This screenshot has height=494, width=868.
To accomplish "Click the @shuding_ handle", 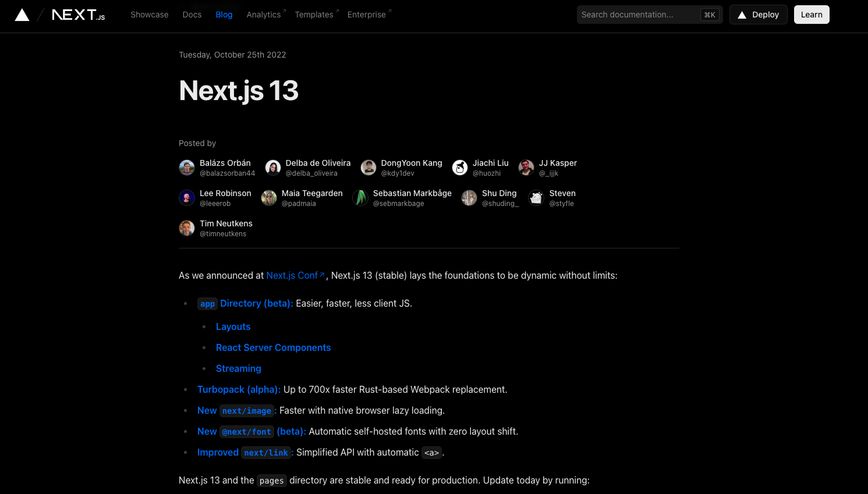I will coord(500,204).
